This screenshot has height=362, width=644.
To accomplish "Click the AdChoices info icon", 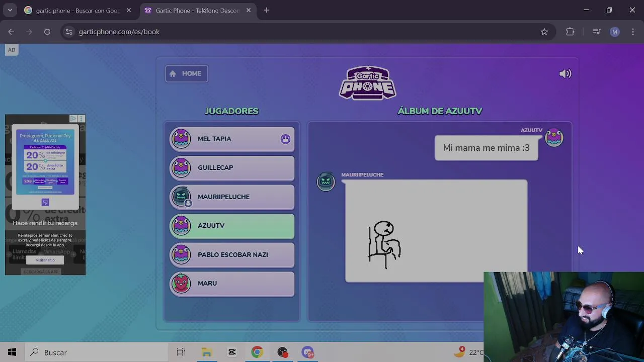I will tap(73, 119).
